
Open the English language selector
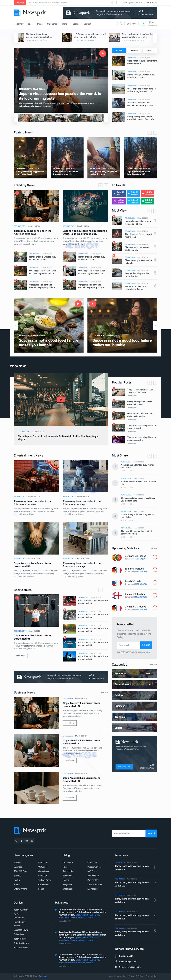click(131, 24)
